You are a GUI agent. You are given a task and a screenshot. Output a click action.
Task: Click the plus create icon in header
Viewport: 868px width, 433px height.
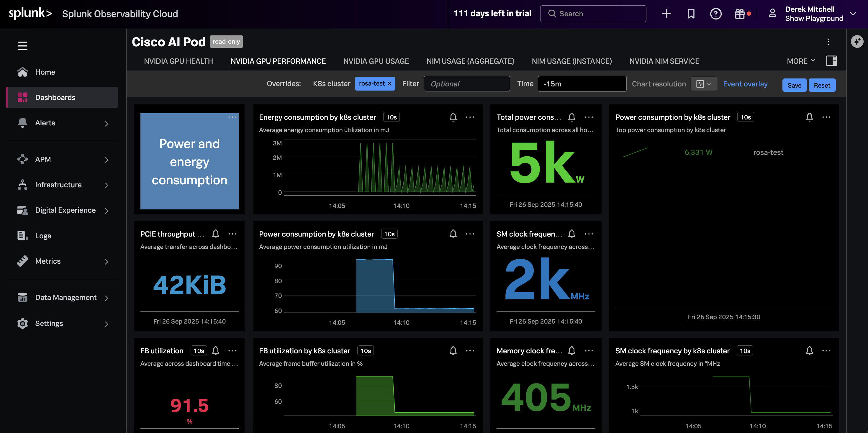(x=666, y=14)
